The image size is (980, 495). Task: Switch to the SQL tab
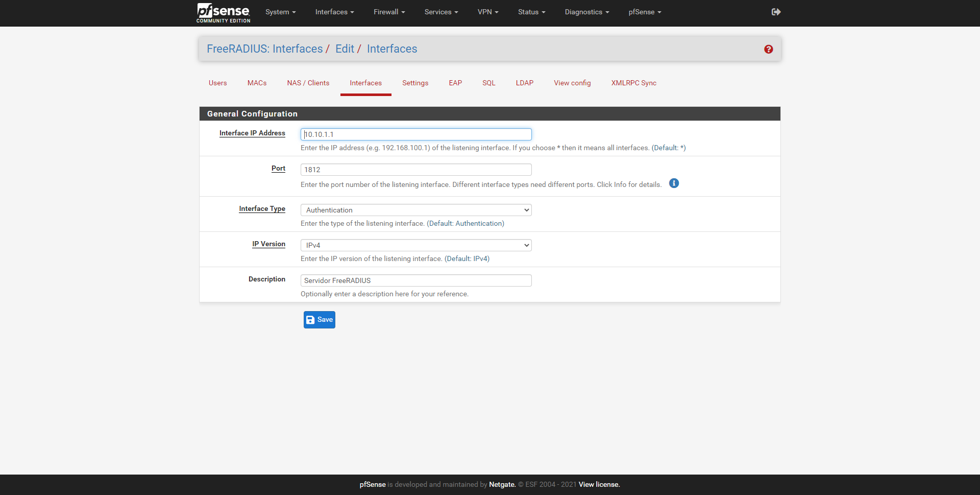pyautogui.click(x=489, y=83)
